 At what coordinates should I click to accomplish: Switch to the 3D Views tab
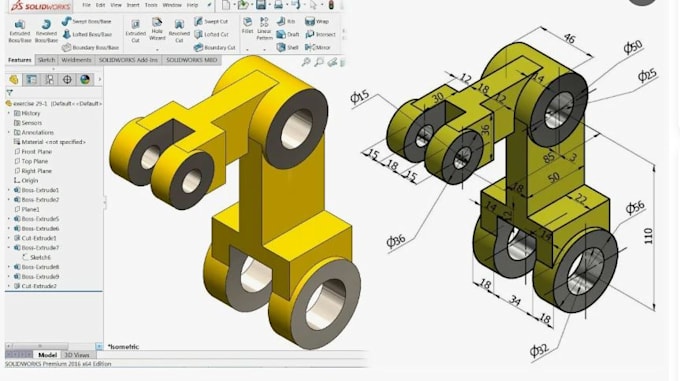(x=77, y=355)
